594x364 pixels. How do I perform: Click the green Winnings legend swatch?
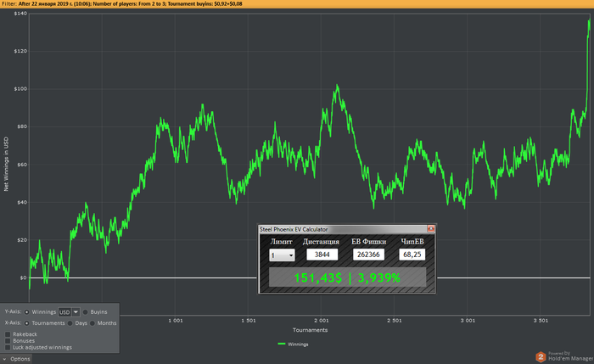coord(282,344)
